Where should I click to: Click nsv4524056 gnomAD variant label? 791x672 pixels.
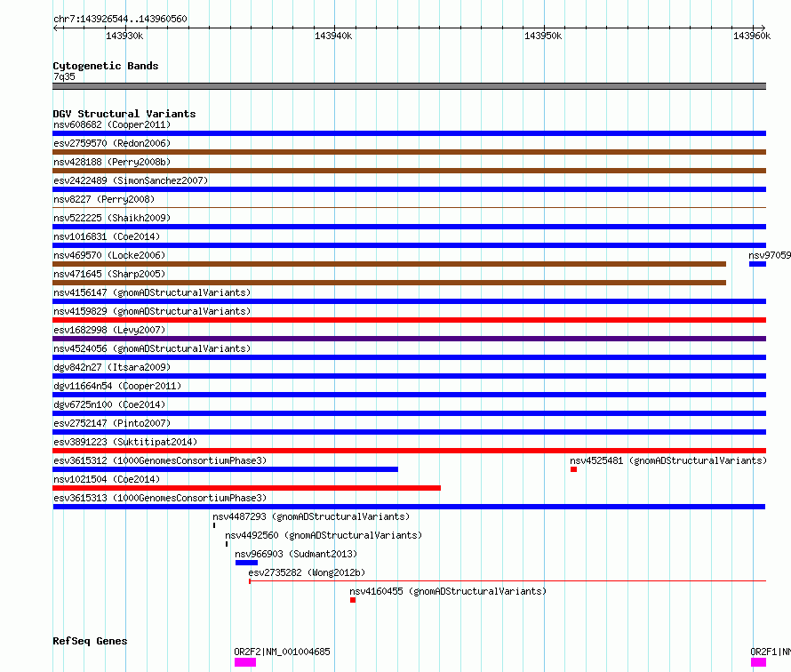pos(152,348)
